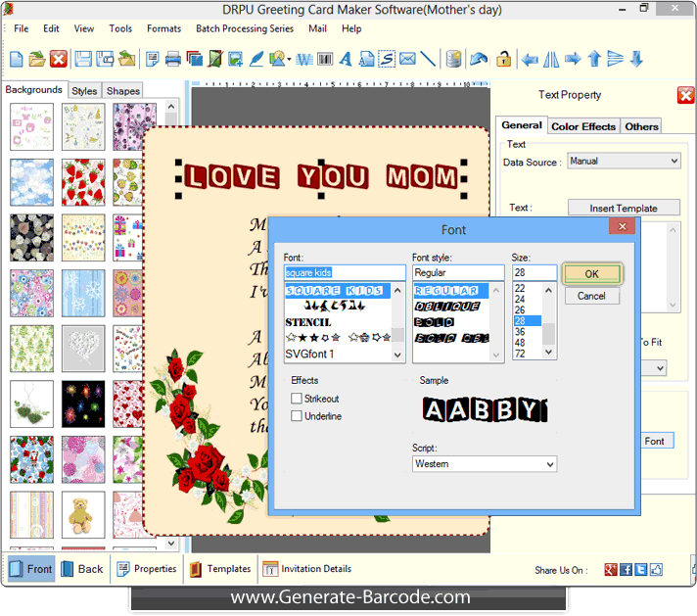Click the up arrow align icon
This screenshot has width=697, height=616.
tap(594, 59)
